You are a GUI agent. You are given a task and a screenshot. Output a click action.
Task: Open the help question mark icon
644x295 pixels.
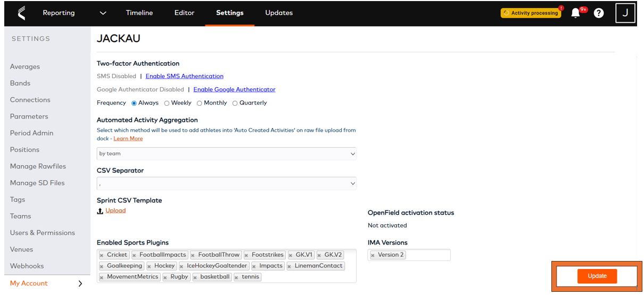[x=599, y=13]
